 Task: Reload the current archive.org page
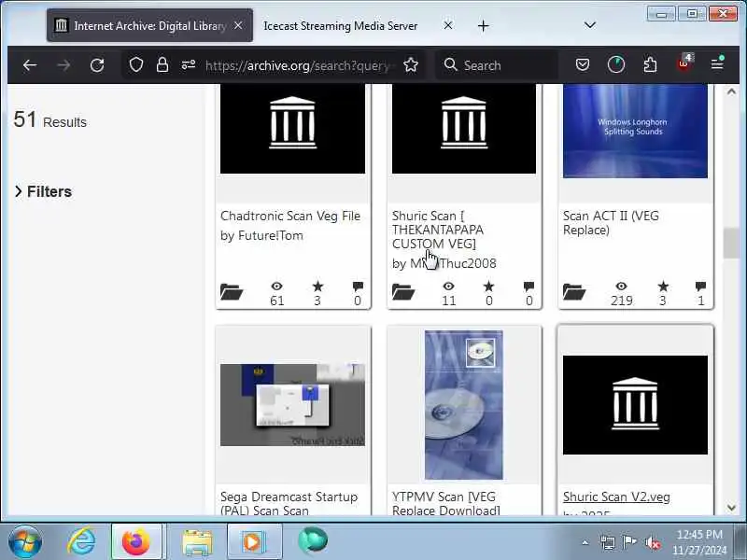click(x=97, y=64)
